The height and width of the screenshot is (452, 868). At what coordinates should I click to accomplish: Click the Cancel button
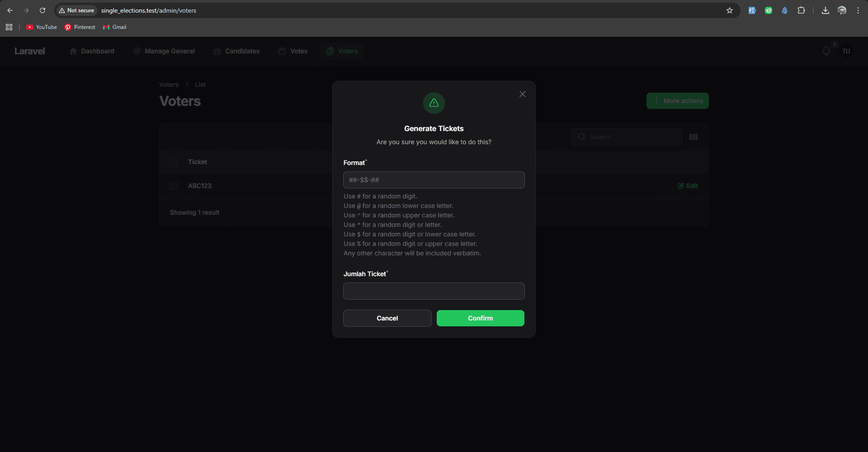click(x=387, y=318)
